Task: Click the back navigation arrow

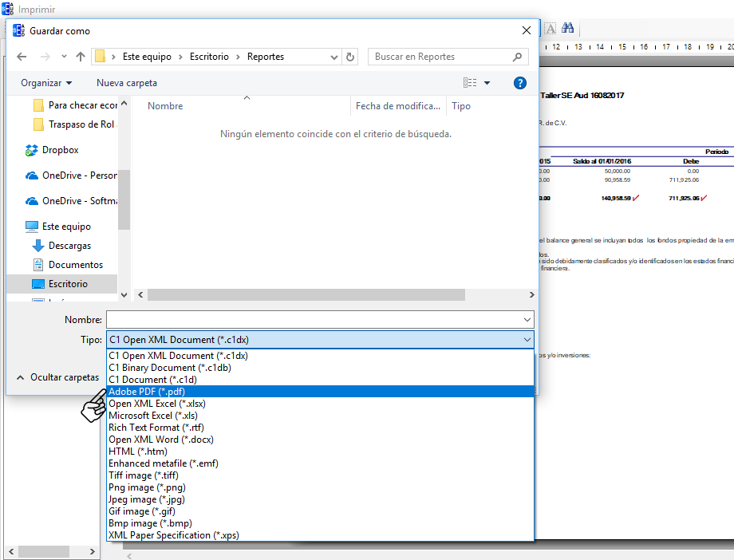Action: click(22, 57)
